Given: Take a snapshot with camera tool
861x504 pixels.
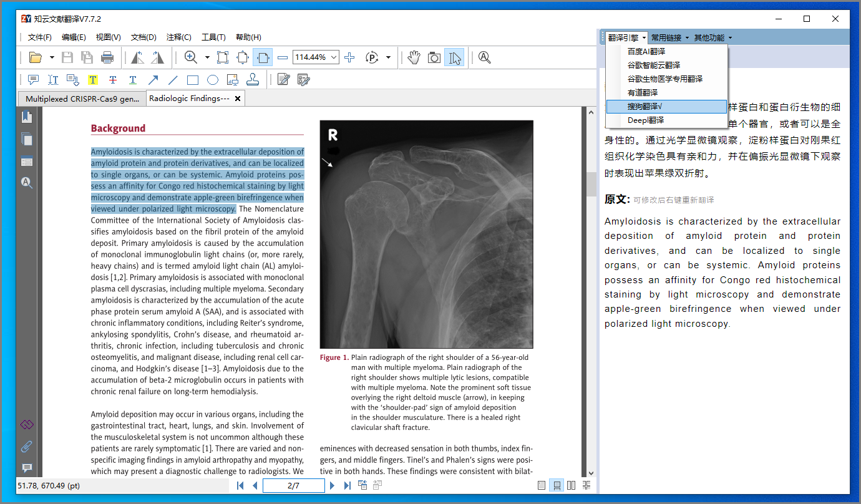Looking at the screenshot, I should click(x=434, y=57).
